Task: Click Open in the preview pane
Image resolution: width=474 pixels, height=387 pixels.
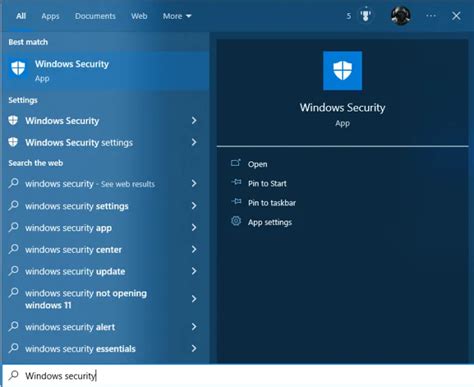Action: point(257,164)
